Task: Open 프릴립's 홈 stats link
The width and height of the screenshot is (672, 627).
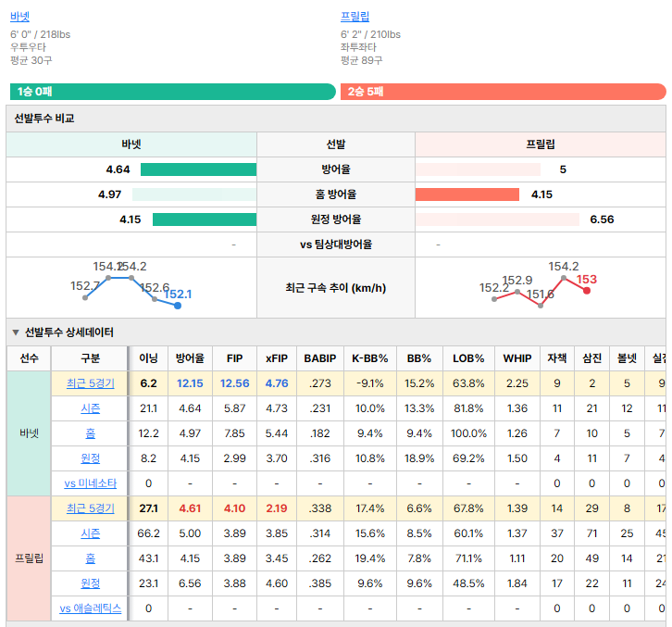Action: [91, 558]
